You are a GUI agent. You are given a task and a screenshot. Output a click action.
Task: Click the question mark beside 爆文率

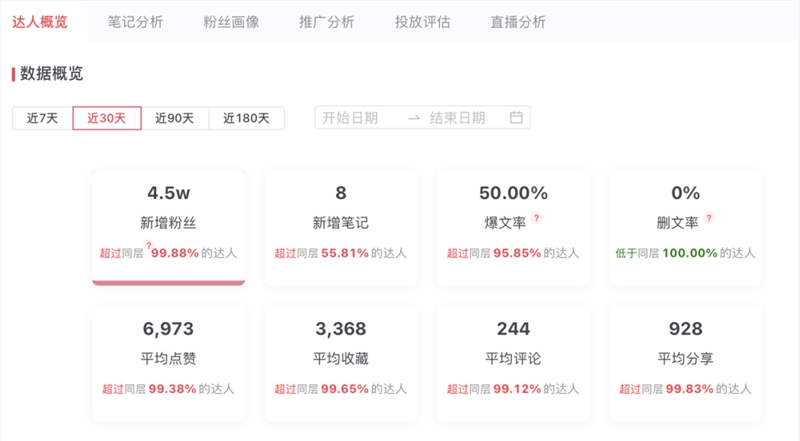click(x=536, y=218)
